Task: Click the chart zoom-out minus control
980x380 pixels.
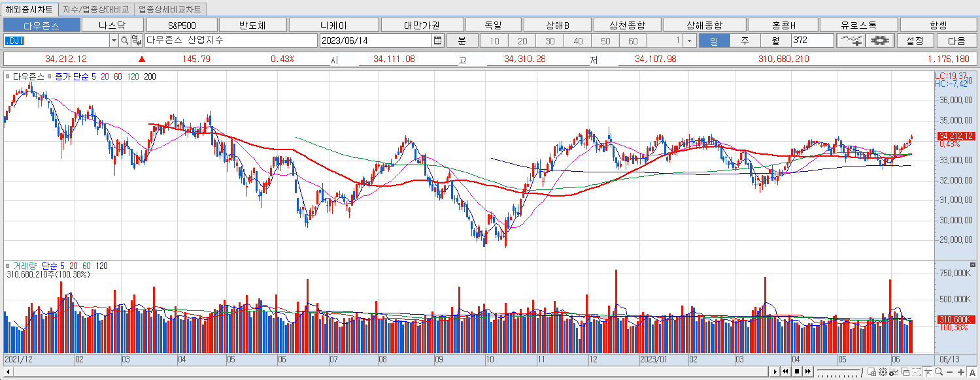Action: [x=950, y=373]
